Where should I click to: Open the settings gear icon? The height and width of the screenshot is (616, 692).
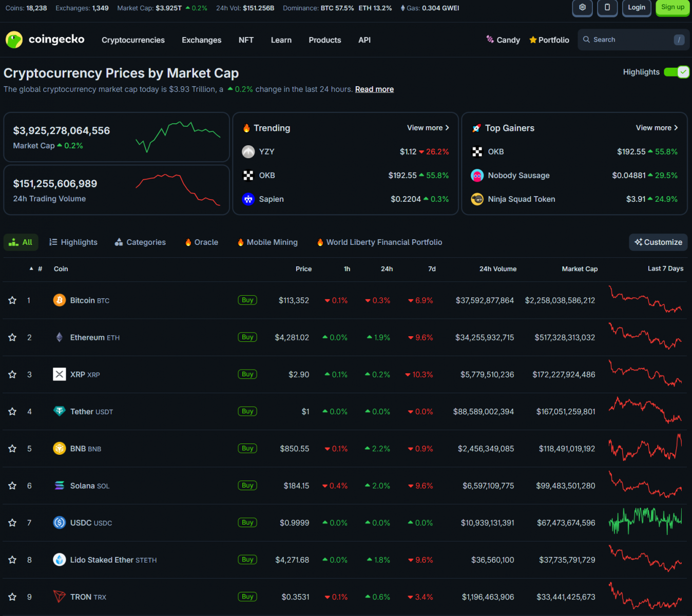point(582,8)
